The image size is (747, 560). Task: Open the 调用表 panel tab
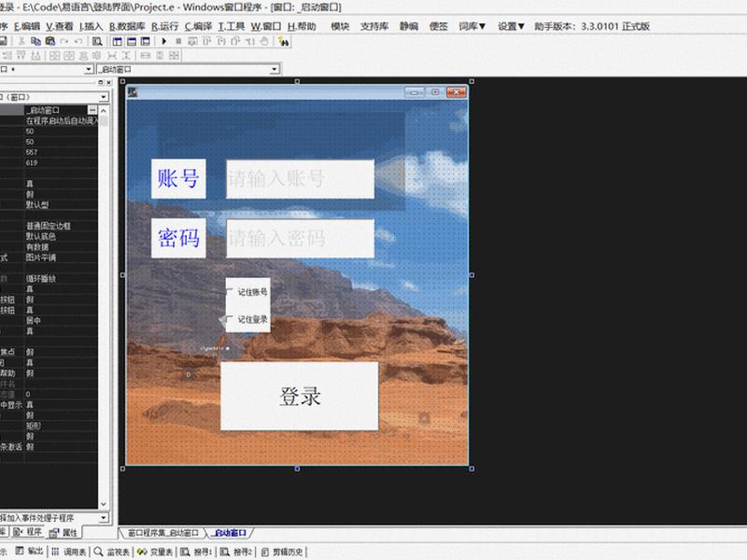point(69,552)
